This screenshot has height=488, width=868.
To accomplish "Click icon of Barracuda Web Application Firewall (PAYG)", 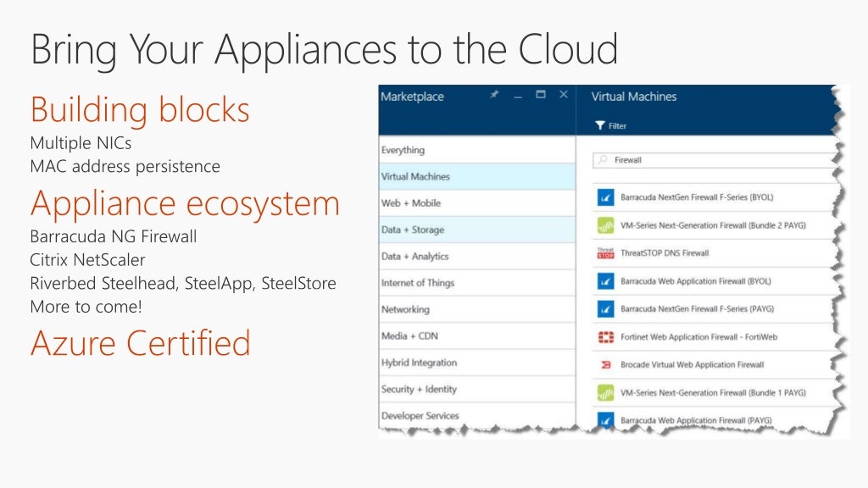I will pyautogui.click(x=605, y=419).
